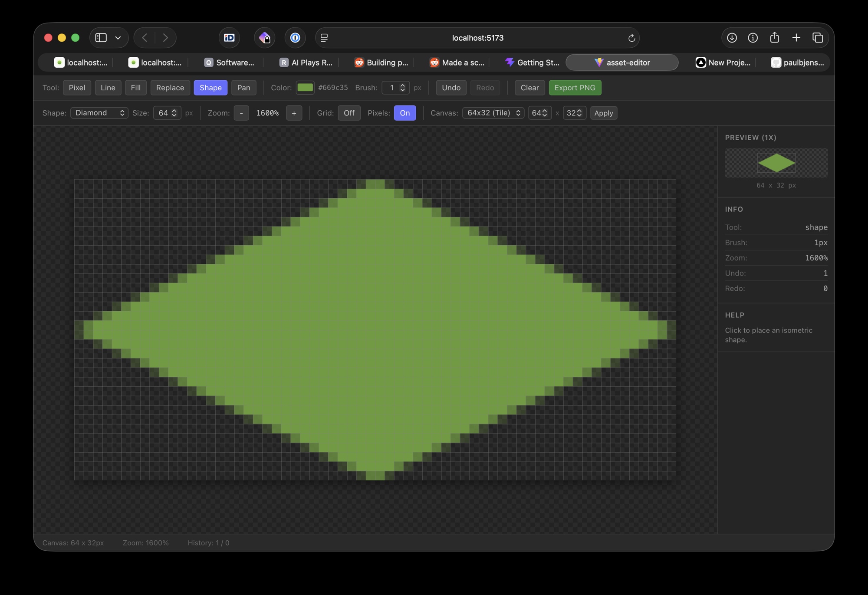
Task: Click the browser back arrow
Action: coord(145,38)
